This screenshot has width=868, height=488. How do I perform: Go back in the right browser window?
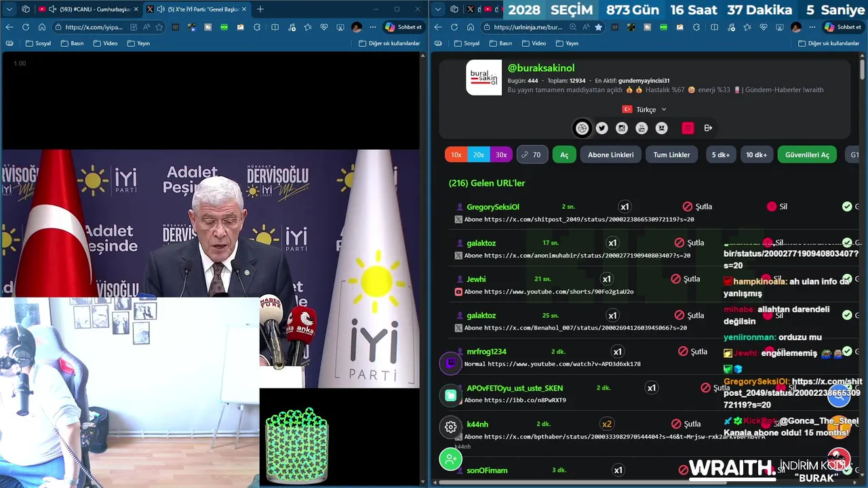437,27
